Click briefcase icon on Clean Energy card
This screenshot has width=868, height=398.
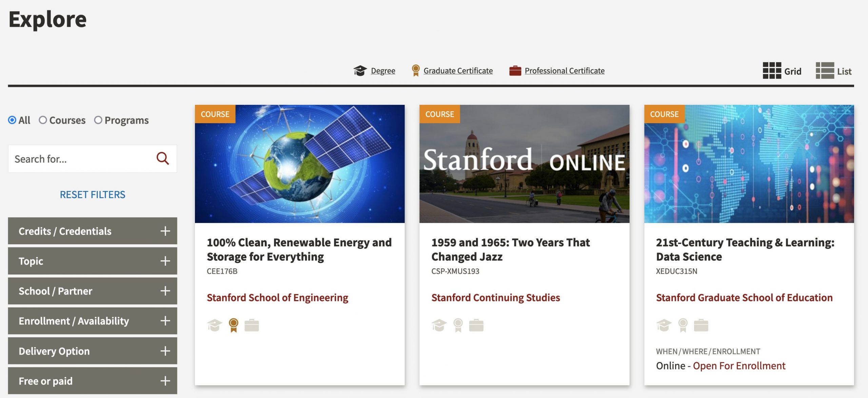coord(252,325)
